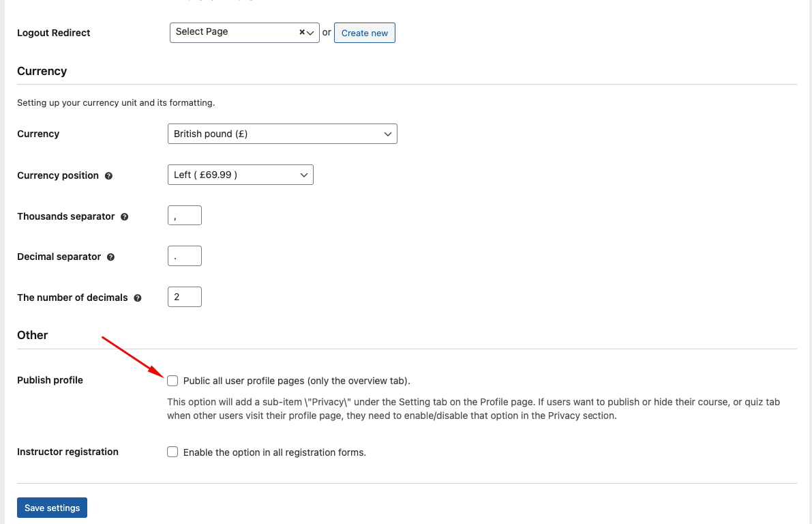Click the Create new page button
Screen dimensions: 812x524
365,33
